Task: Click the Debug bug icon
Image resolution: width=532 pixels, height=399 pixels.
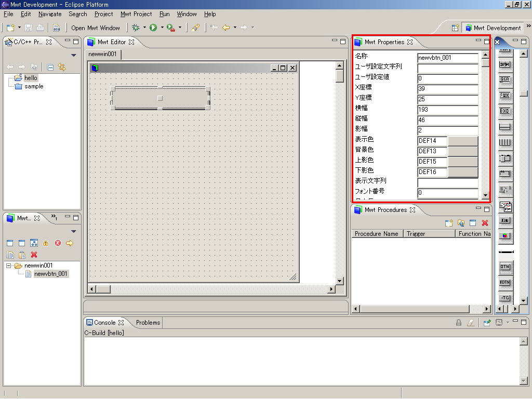Action: (136, 28)
